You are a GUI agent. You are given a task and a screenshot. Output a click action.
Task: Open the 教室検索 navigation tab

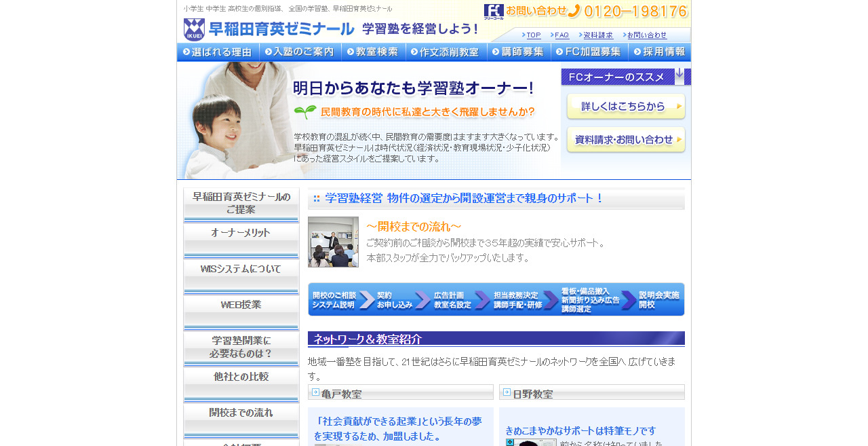[x=373, y=52]
